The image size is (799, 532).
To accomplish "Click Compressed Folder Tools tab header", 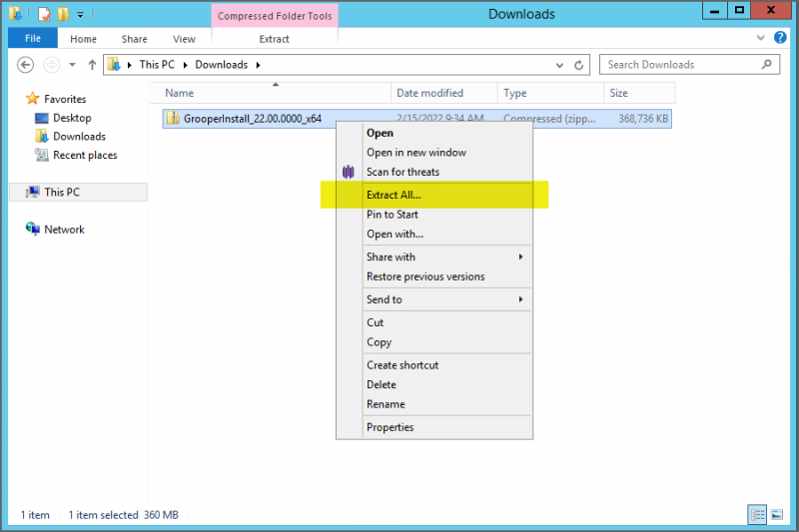I will pyautogui.click(x=275, y=16).
